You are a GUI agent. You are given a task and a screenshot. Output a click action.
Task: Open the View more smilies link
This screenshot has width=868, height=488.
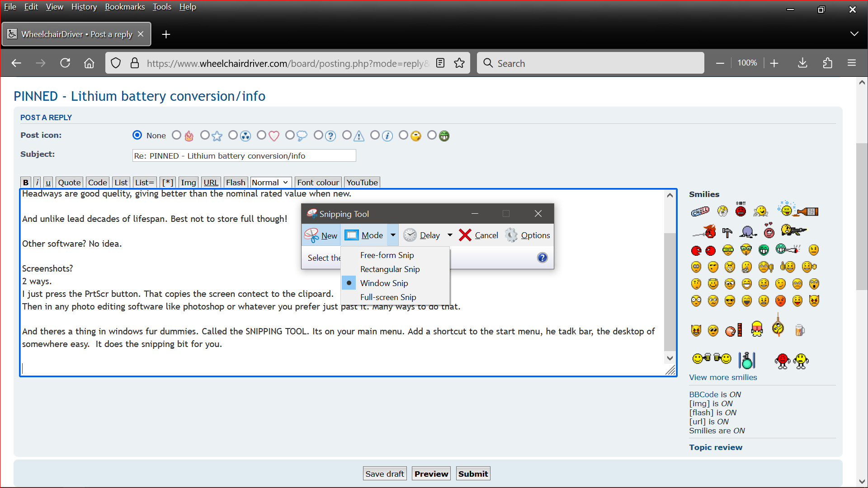coord(722,377)
